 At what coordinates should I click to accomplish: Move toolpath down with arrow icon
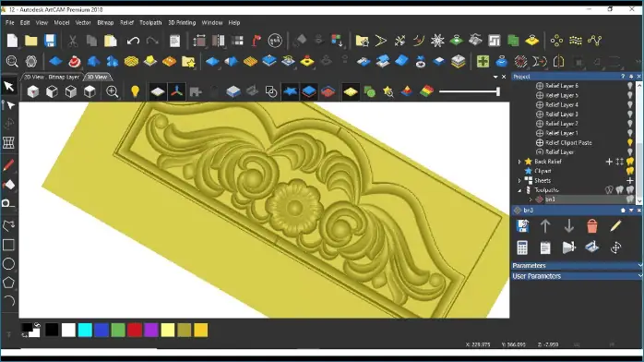[569, 226]
